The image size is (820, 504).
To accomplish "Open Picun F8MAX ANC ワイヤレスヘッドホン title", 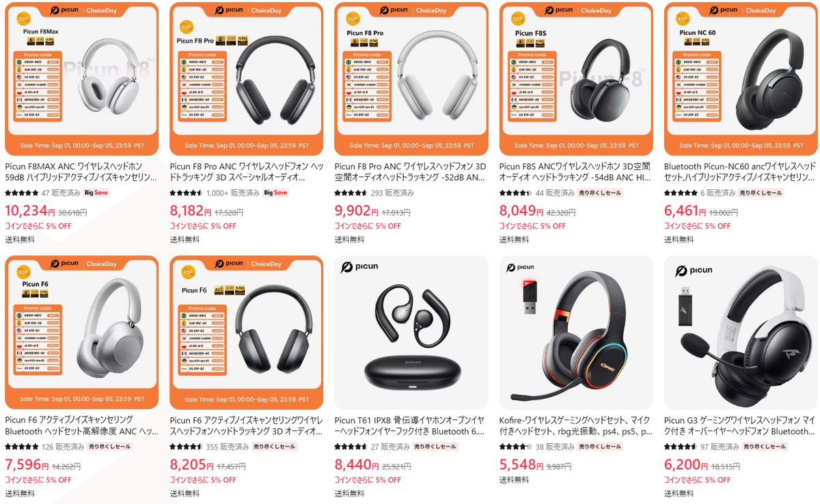I will pos(81,171).
